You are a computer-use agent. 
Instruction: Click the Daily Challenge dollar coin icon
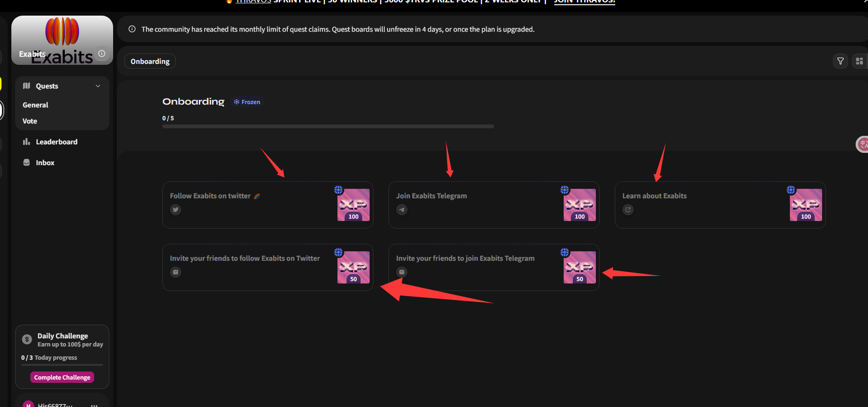(27, 339)
